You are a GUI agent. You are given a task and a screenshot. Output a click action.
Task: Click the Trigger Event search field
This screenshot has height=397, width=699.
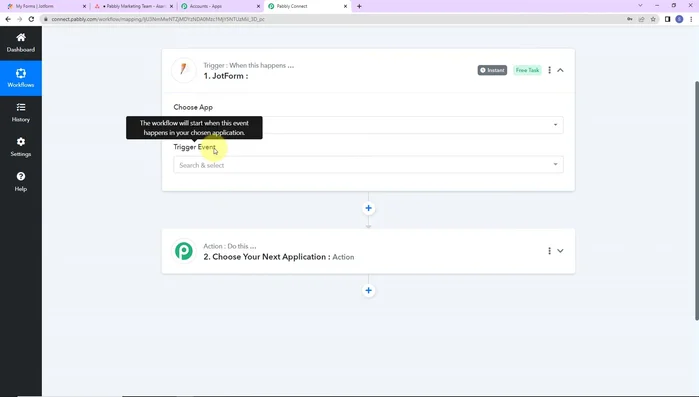(x=368, y=165)
